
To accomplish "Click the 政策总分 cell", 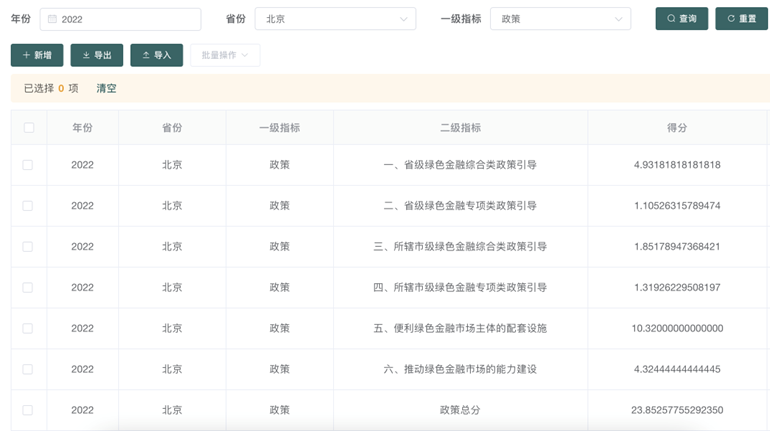I will tap(460, 410).
